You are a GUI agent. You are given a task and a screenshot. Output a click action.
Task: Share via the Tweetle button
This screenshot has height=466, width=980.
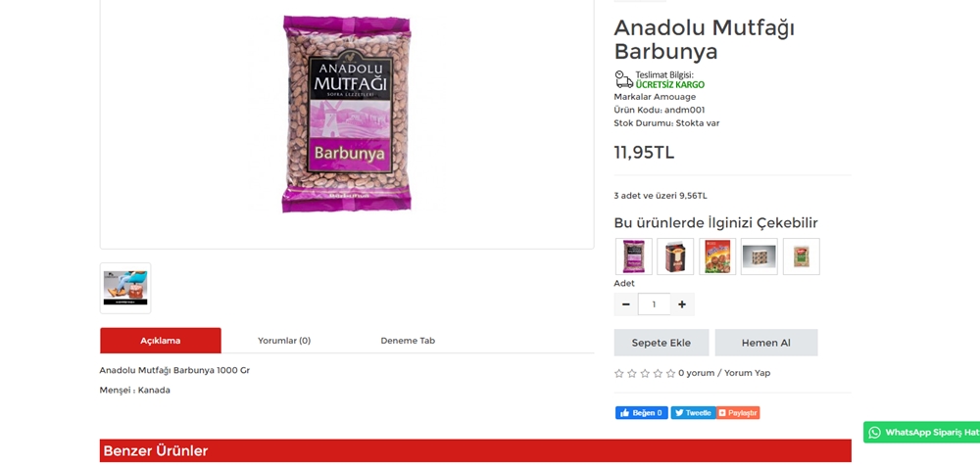[693, 413]
